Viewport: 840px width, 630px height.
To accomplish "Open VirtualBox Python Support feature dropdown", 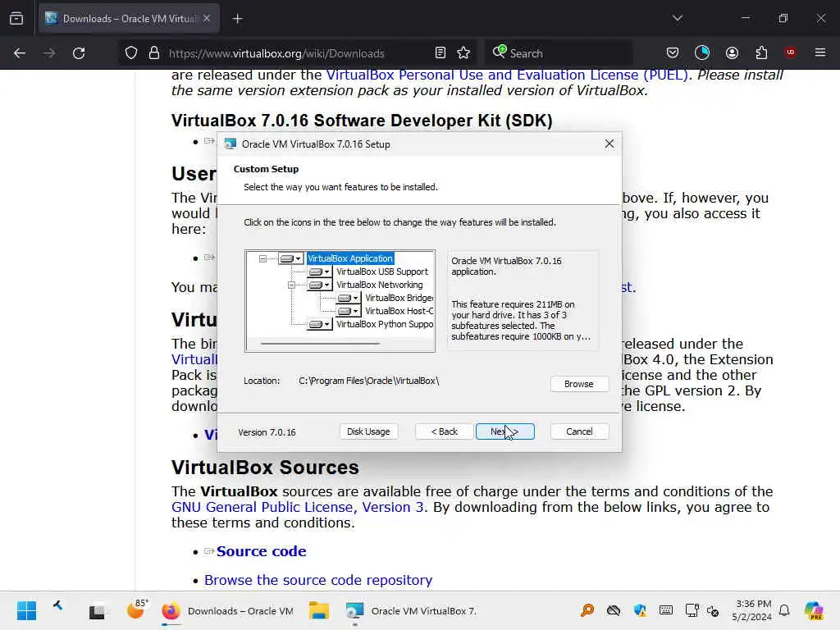I will click(x=320, y=324).
